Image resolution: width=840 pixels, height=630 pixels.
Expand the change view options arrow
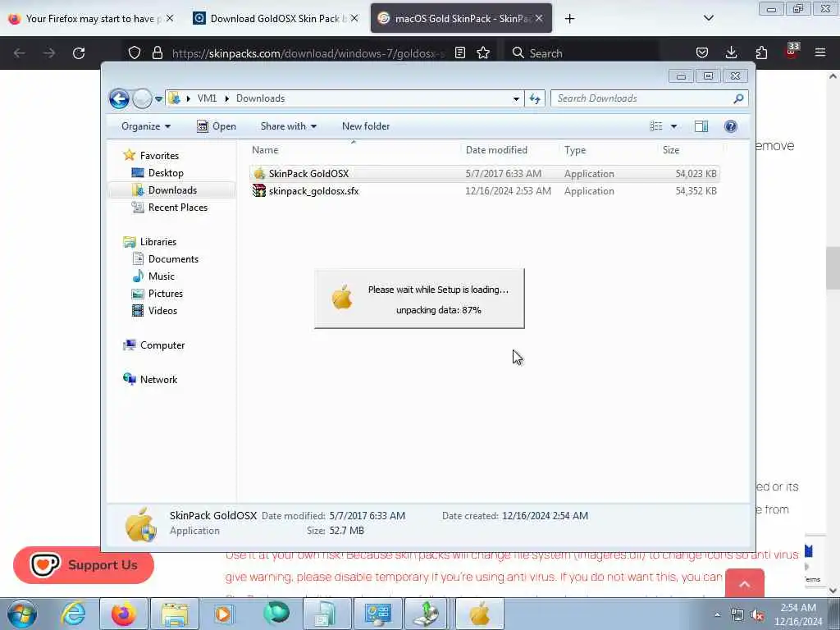point(674,126)
